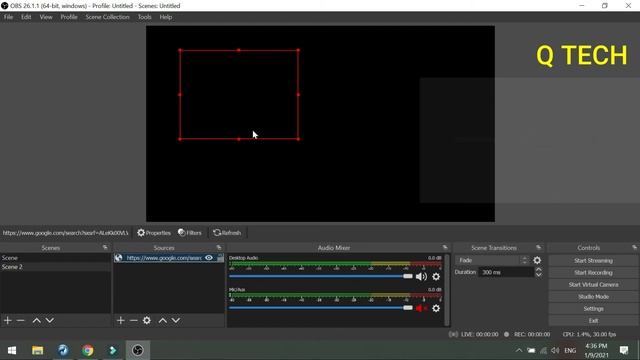Open File Explorer from taskbar
The width and height of the screenshot is (640, 360).
38,350
